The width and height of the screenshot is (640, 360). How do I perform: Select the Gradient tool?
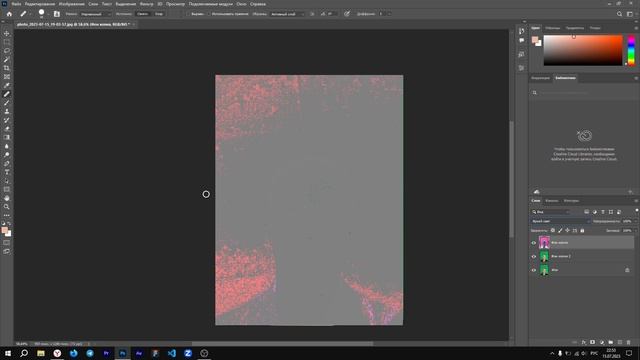7,138
